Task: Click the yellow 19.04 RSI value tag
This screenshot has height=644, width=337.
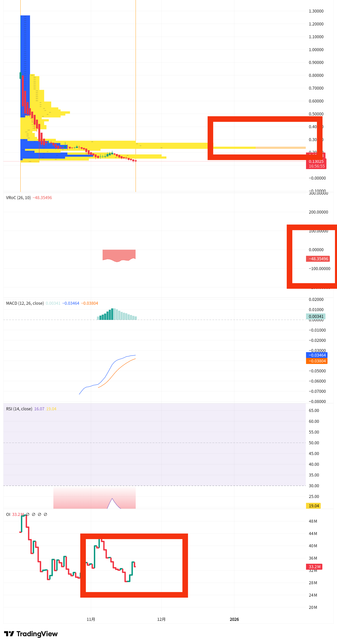Action: [x=314, y=506]
